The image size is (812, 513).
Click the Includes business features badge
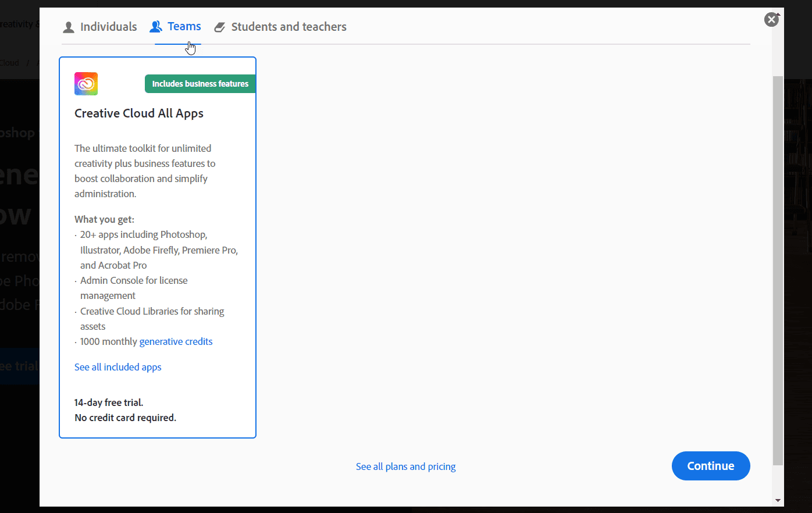(x=200, y=84)
